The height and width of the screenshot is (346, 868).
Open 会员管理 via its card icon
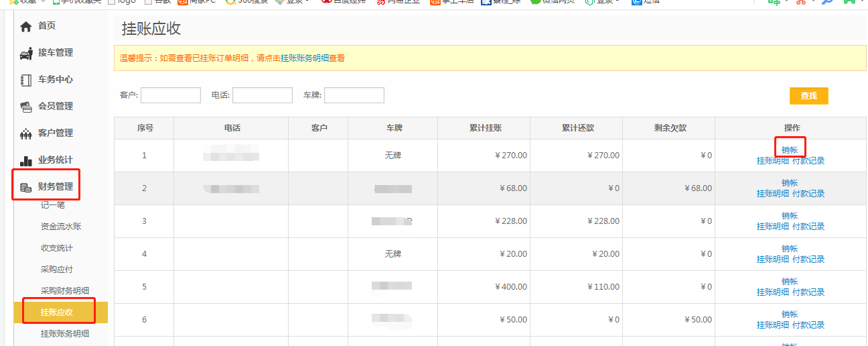[26, 107]
